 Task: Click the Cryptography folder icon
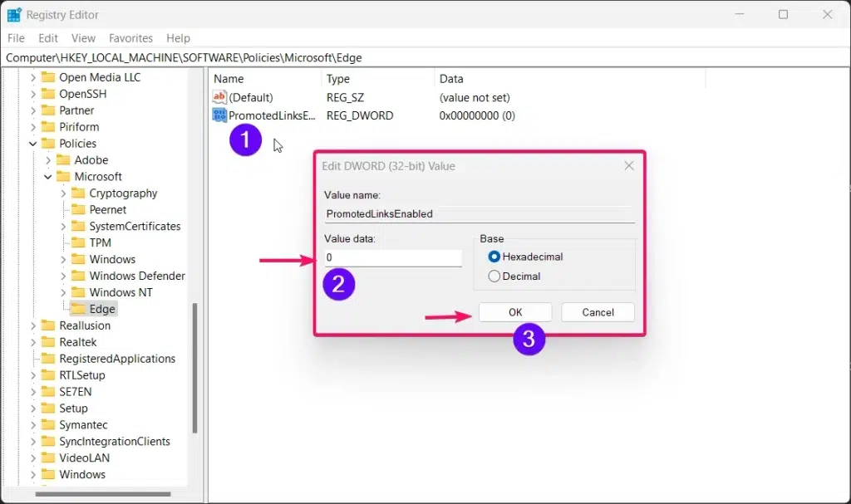pos(78,193)
